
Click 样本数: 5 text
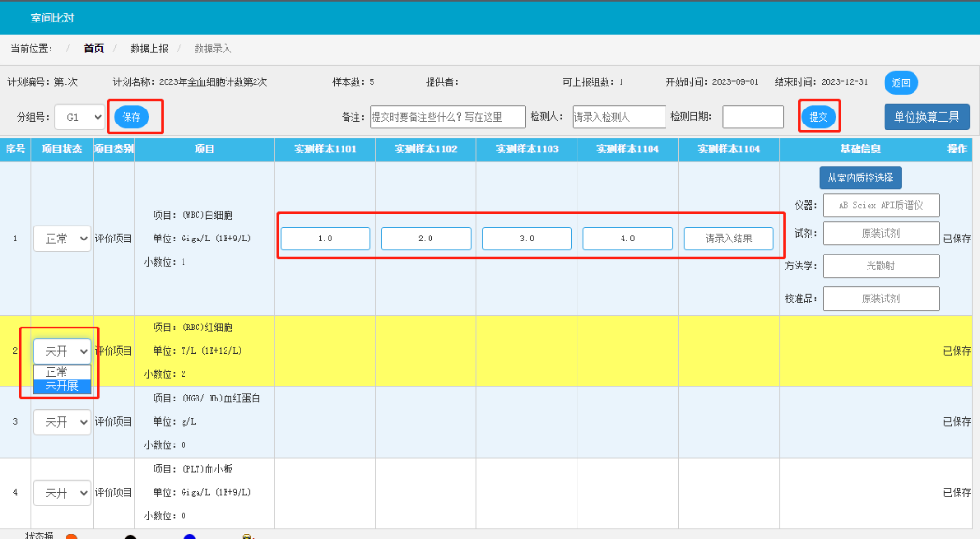tap(353, 82)
